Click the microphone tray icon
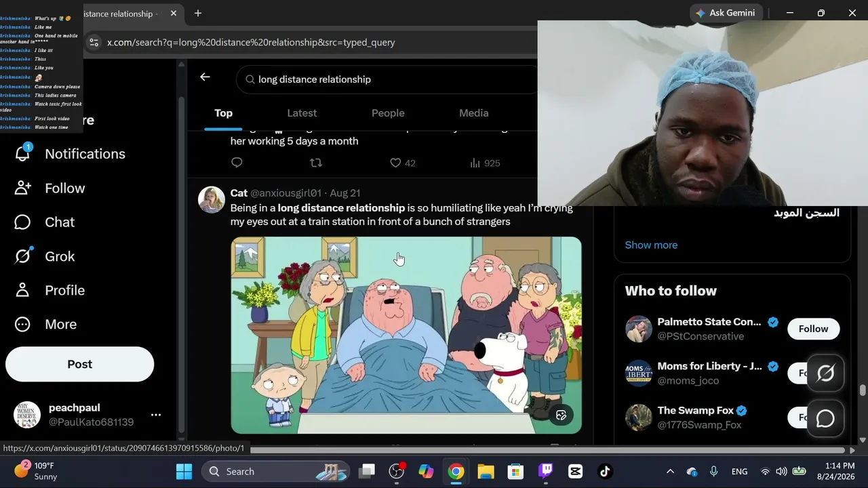868x488 pixels. (x=713, y=471)
